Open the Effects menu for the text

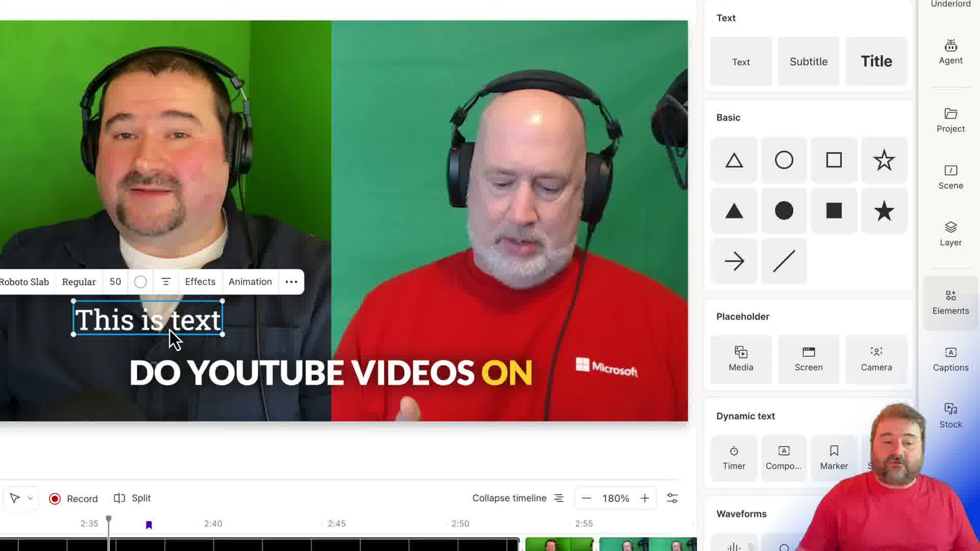(x=200, y=282)
